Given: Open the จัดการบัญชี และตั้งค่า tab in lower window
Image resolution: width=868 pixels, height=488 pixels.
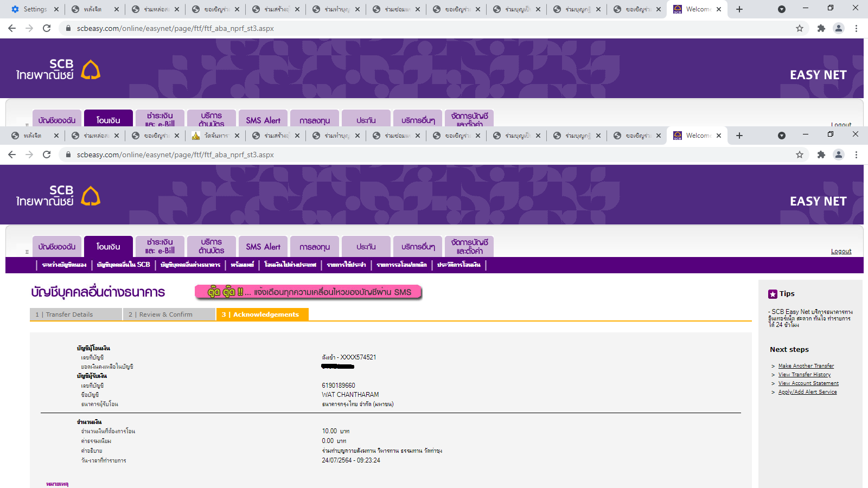Looking at the screenshot, I should 469,247.
